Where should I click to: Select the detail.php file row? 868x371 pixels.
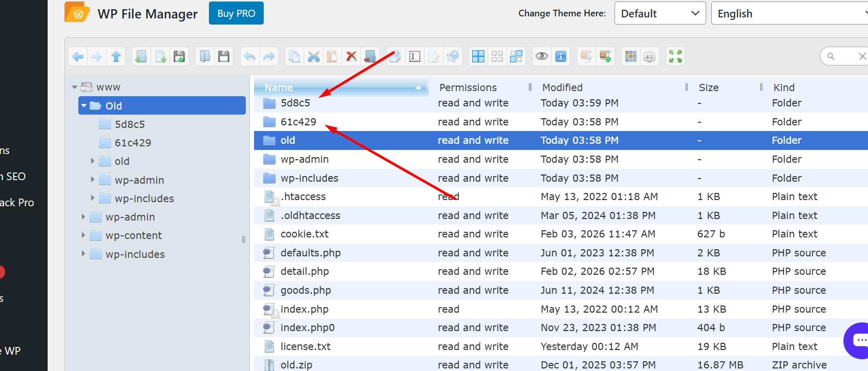305,271
